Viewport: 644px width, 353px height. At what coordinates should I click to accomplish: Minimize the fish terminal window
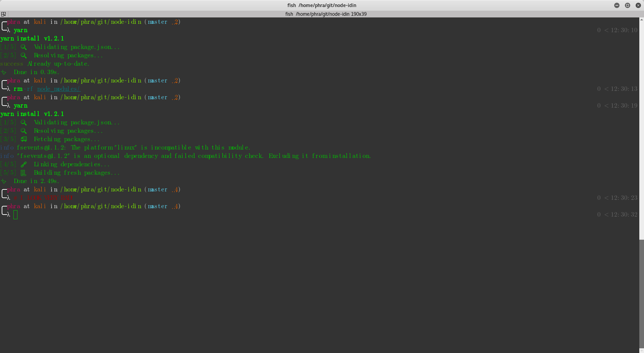pyautogui.click(x=617, y=5)
